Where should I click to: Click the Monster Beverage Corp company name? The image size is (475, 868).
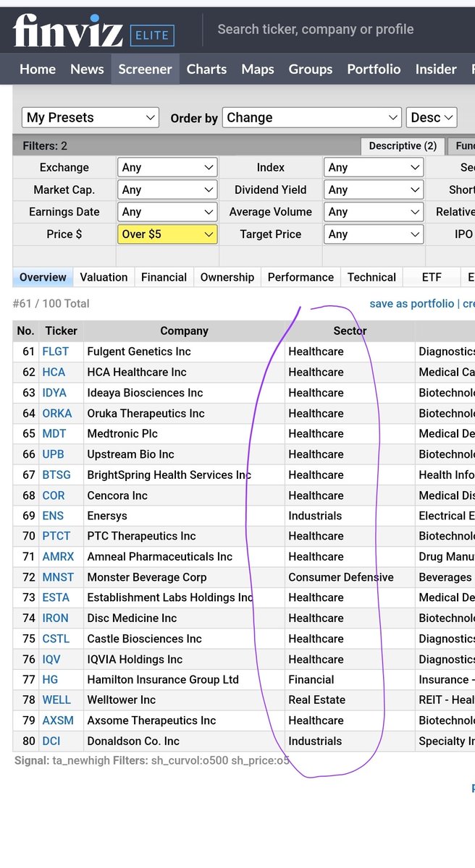coord(147,577)
